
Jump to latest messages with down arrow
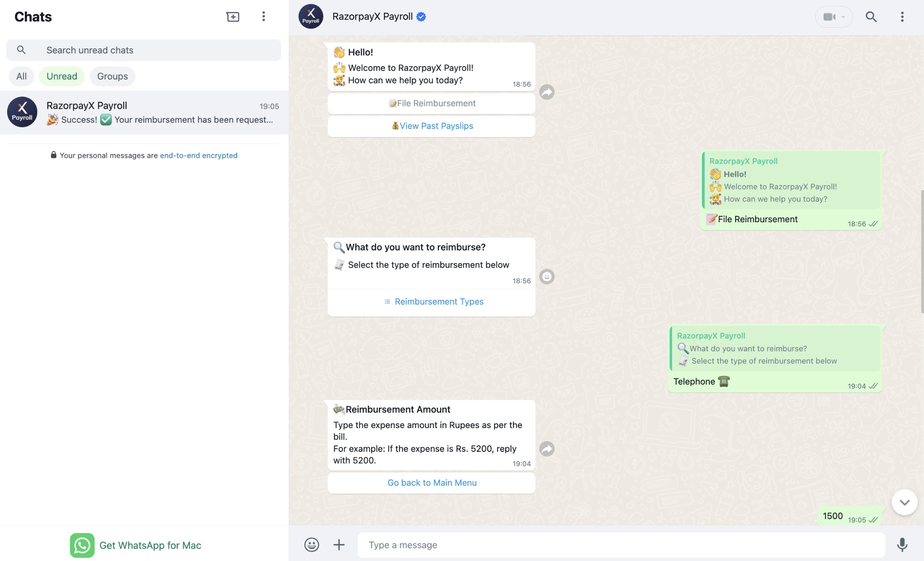pos(905,502)
